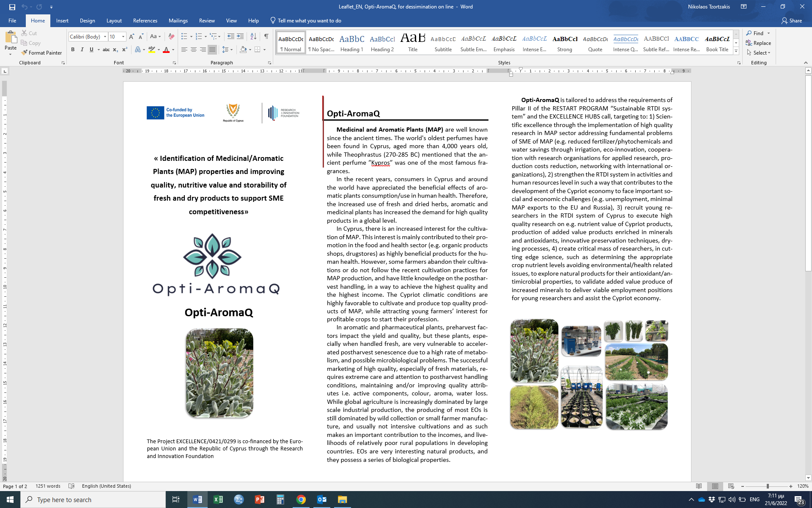Click the Sort paragraph icon
The width and height of the screenshot is (812, 508).
253,36
